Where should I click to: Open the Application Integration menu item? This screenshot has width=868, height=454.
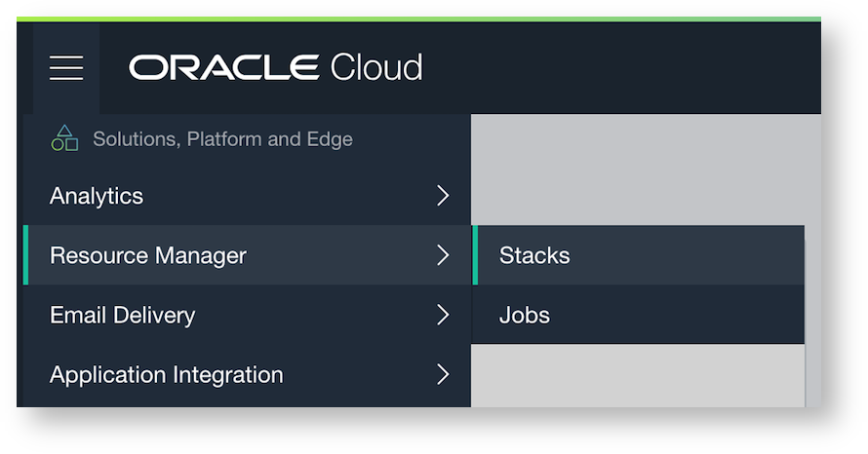point(167,374)
